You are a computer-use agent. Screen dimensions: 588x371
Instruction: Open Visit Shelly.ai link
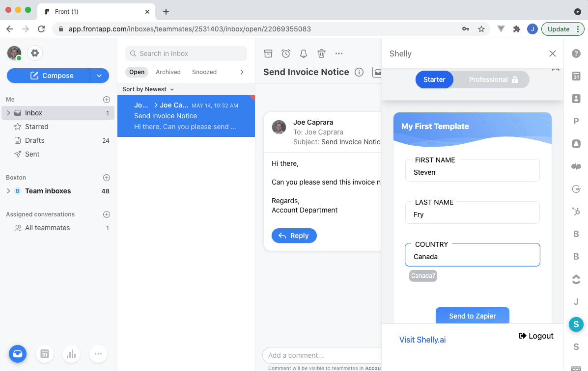[x=422, y=340]
